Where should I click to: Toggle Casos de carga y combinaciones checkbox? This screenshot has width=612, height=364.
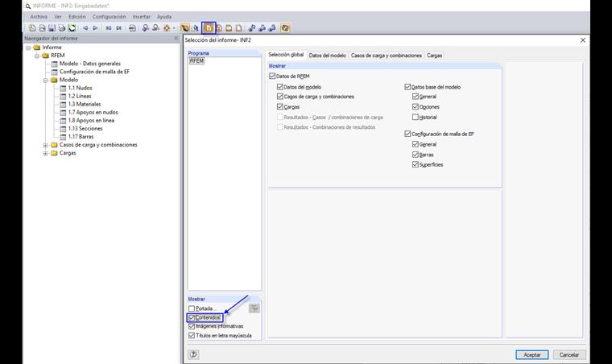point(280,97)
